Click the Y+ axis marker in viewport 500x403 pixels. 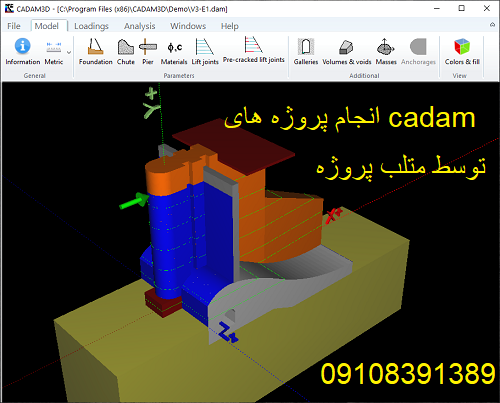pyautogui.click(x=151, y=103)
